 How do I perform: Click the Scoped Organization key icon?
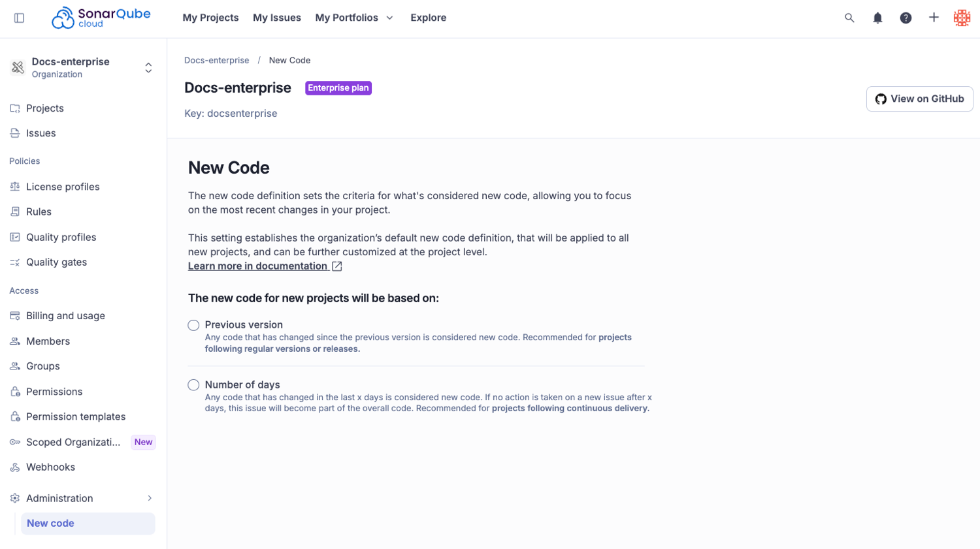[x=15, y=442]
